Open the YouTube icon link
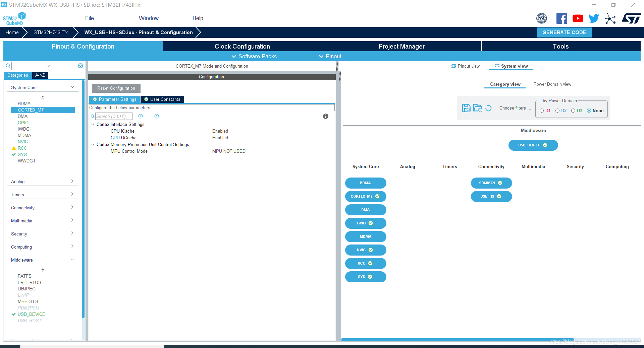Image resolution: width=644 pixels, height=348 pixels. click(x=578, y=18)
